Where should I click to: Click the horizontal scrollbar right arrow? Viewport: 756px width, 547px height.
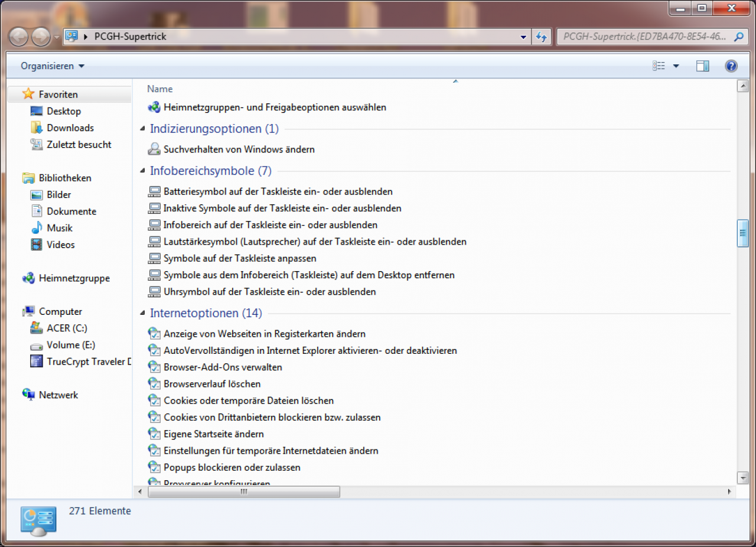click(x=730, y=491)
